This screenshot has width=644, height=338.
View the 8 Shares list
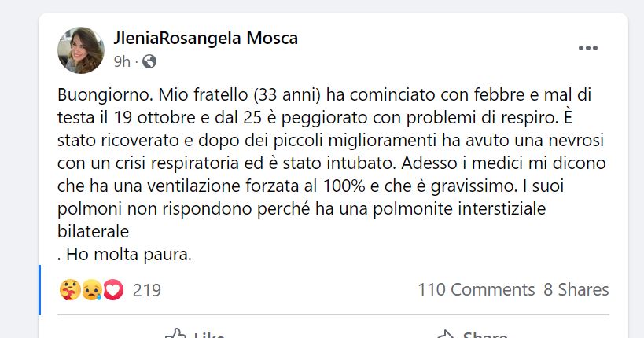pos(576,289)
